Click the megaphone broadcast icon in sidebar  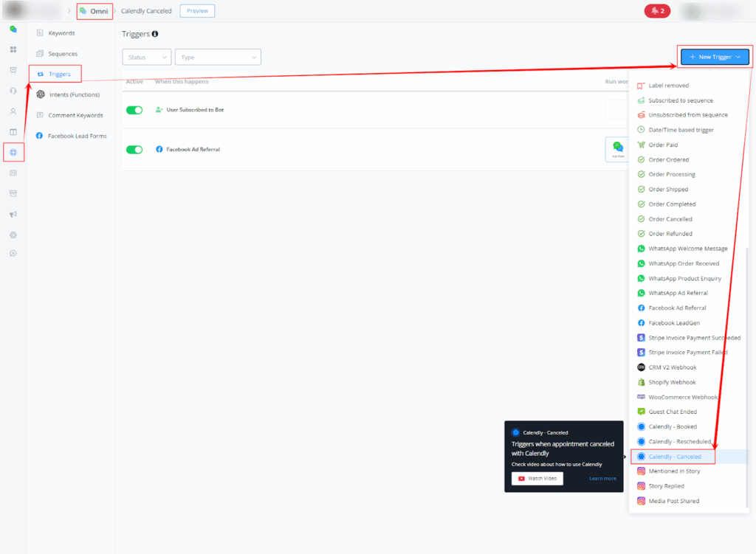coord(13,214)
